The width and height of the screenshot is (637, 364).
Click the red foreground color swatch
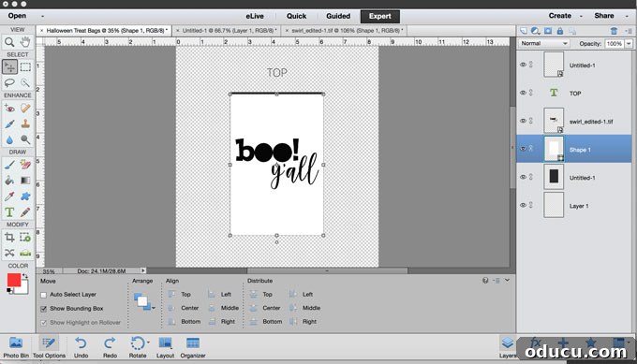(14, 280)
